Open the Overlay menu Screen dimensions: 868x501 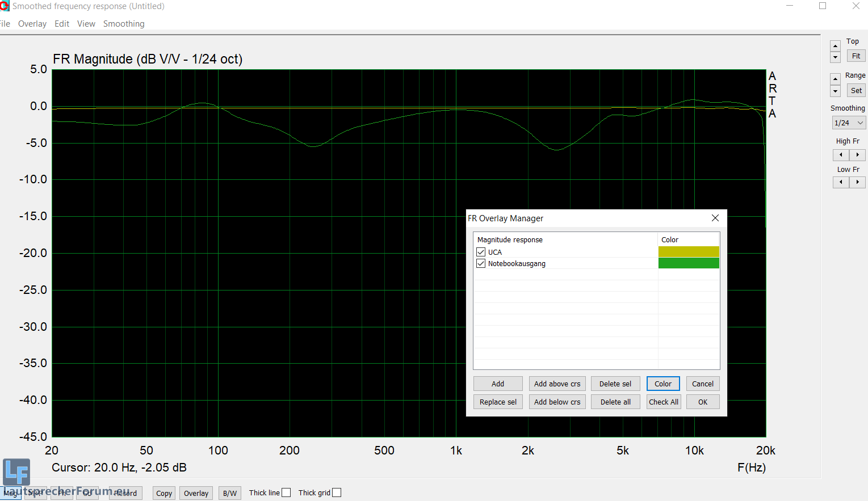[32, 24]
